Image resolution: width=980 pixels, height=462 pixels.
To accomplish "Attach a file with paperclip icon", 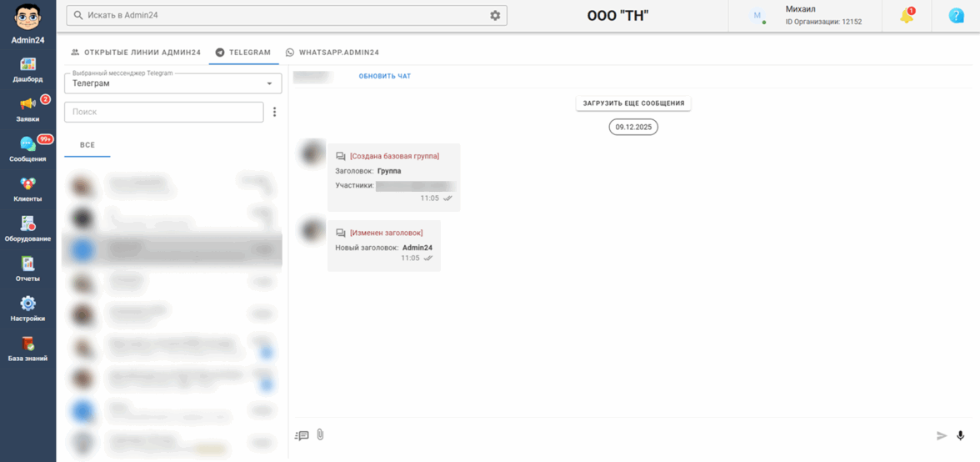I will click(321, 434).
